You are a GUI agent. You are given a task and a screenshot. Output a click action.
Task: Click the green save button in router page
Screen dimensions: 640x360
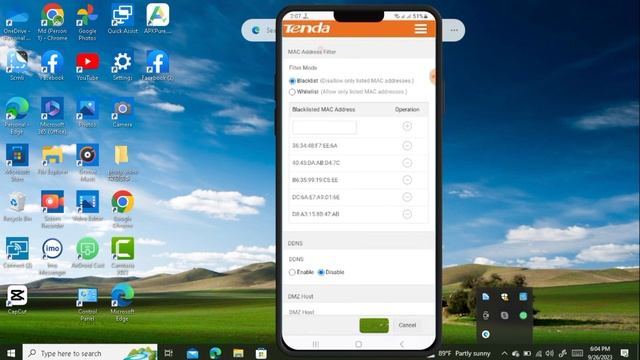click(374, 325)
